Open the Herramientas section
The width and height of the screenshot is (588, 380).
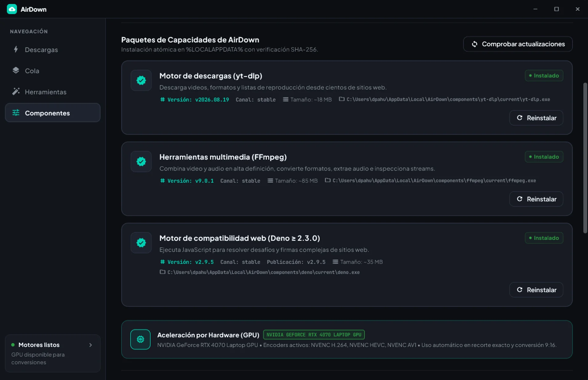53,92
